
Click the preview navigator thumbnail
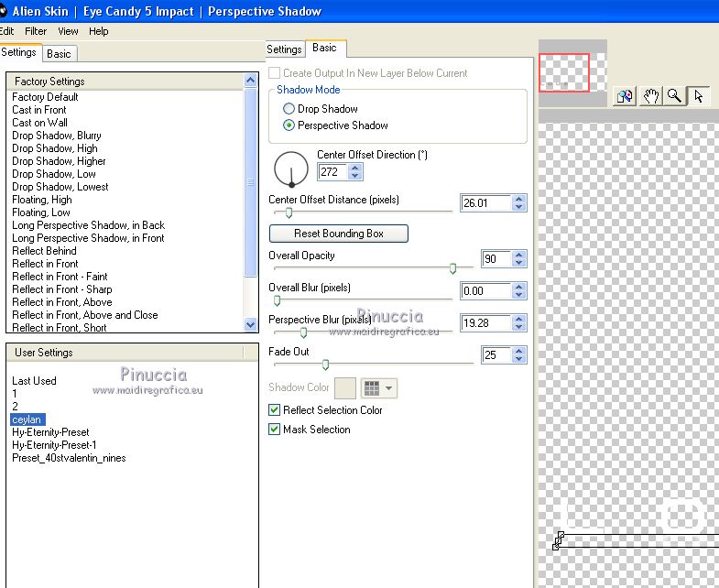coord(572,73)
